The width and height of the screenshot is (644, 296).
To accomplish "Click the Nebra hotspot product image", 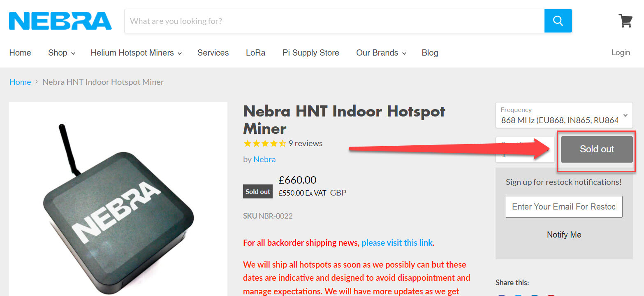I will pyautogui.click(x=118, y=206).
